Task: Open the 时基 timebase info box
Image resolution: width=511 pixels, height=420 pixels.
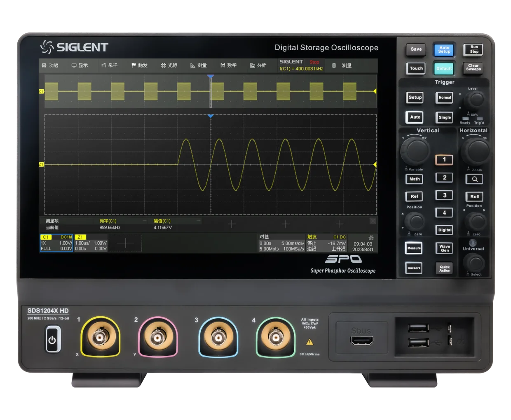Action: pos(281,243)
